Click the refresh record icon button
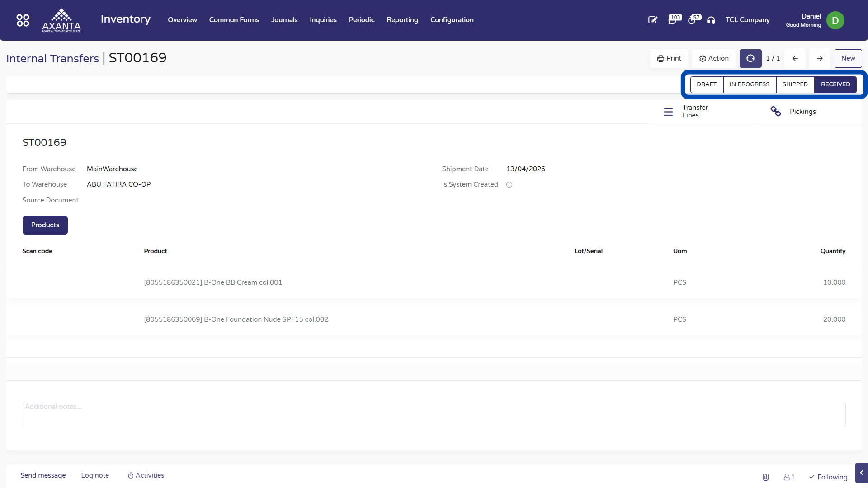 pyautogui.click(x=750, y=58)
